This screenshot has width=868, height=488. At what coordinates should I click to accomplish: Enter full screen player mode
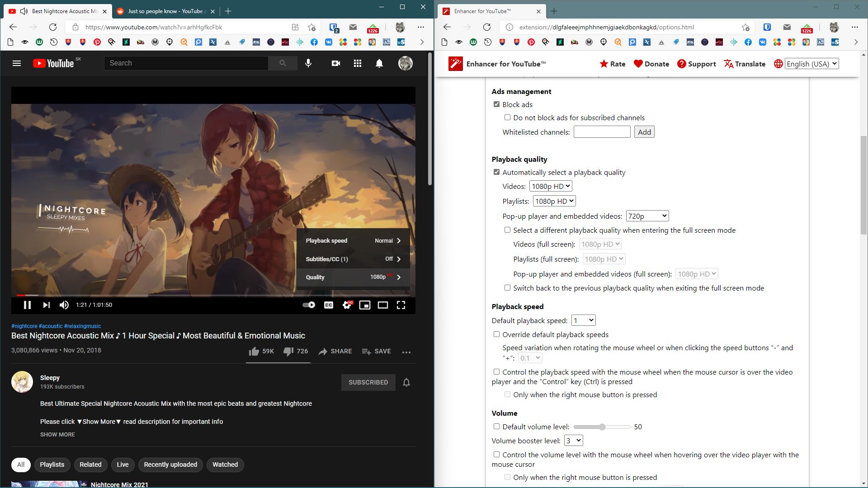(401, 305)
